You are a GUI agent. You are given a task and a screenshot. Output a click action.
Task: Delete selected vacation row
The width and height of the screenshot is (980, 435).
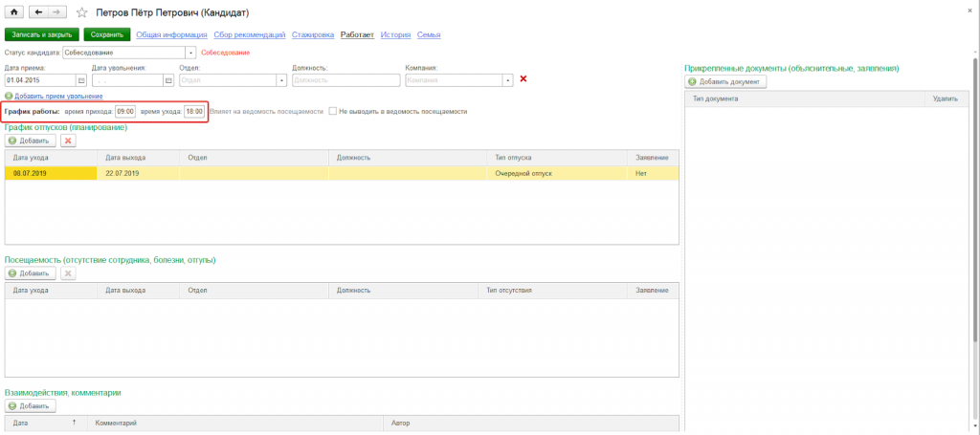point(68,141)
